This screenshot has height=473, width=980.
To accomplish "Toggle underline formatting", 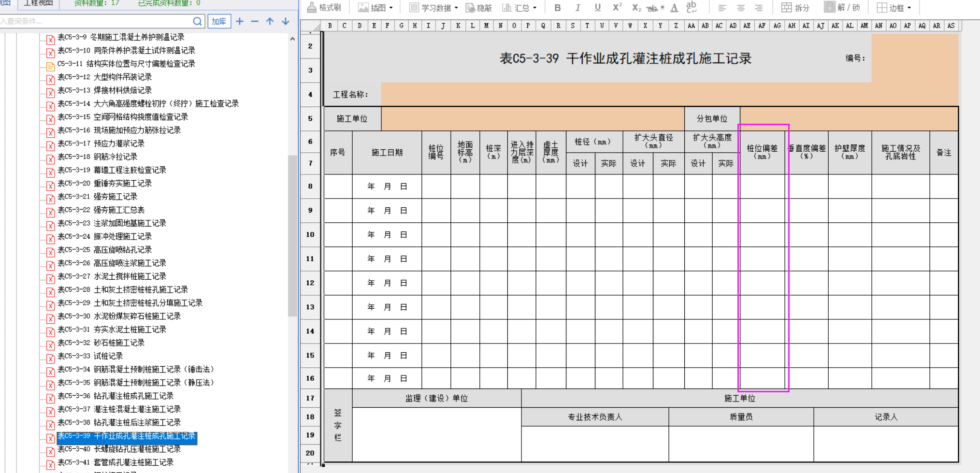I will click(598, 8).
